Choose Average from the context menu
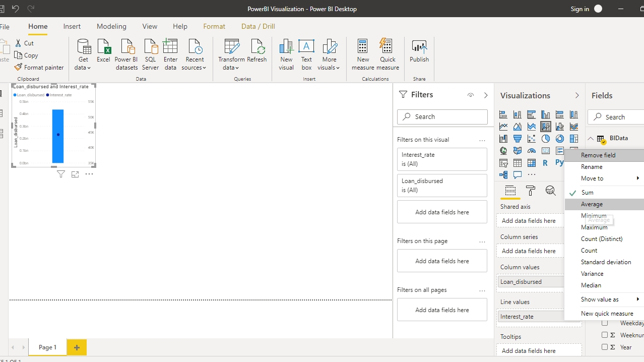 592,204
